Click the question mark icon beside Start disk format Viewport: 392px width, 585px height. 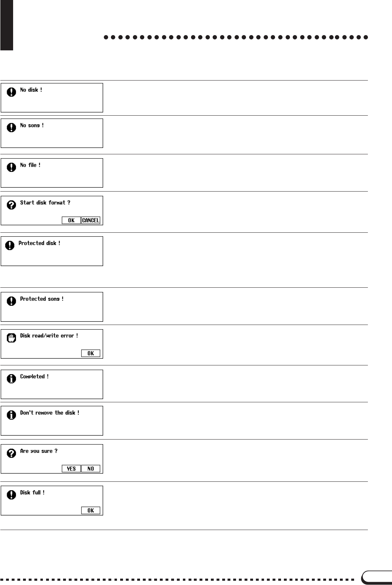tap(12, 205)
